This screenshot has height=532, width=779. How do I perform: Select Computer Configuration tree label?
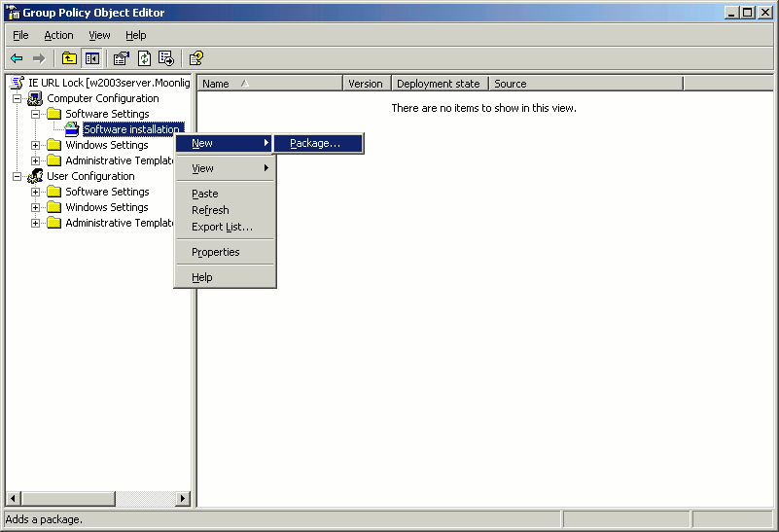pyautogui.click(x=103, y=98)
